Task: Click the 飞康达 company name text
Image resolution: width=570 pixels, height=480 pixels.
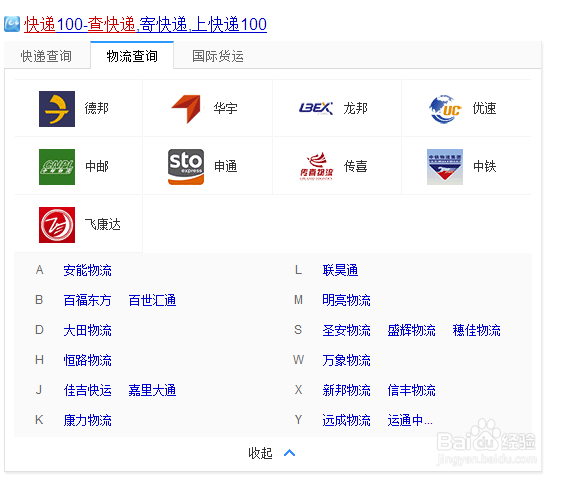Action: (103, 224)
